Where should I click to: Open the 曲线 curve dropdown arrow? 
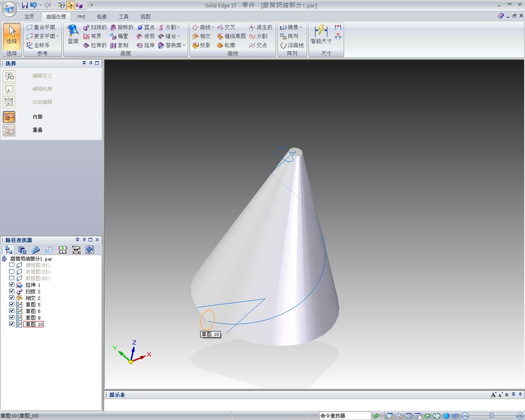coord(213,27)
